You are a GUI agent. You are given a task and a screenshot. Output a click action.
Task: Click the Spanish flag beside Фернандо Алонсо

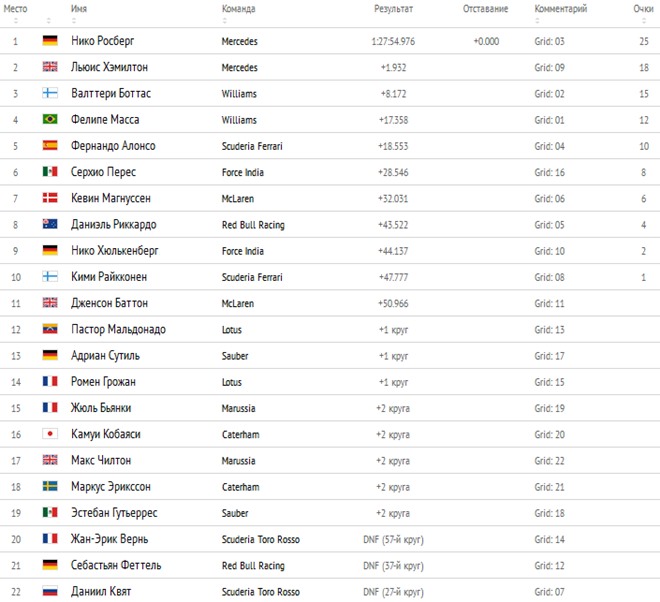pos(50,145)
